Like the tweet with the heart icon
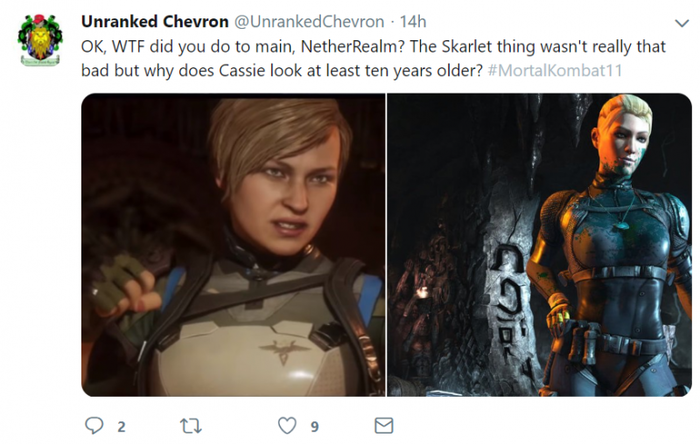The image size is (700, 444). [x=287, y=425]
